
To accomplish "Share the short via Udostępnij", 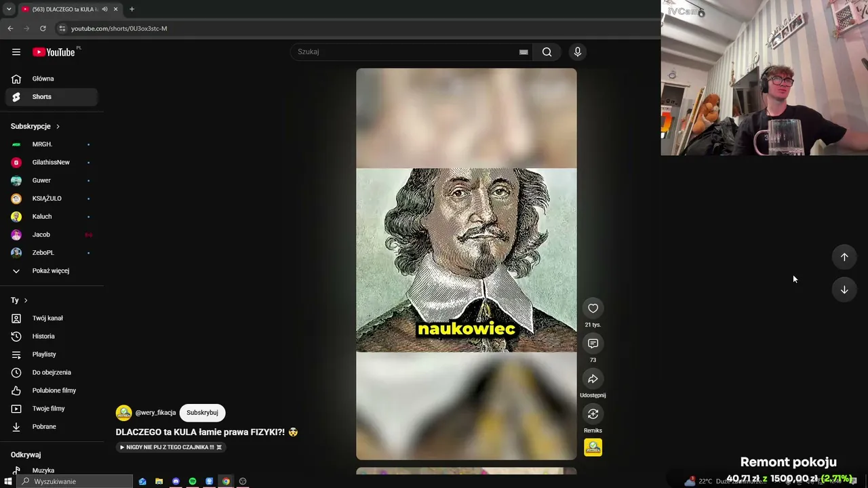I will [593, 379].
